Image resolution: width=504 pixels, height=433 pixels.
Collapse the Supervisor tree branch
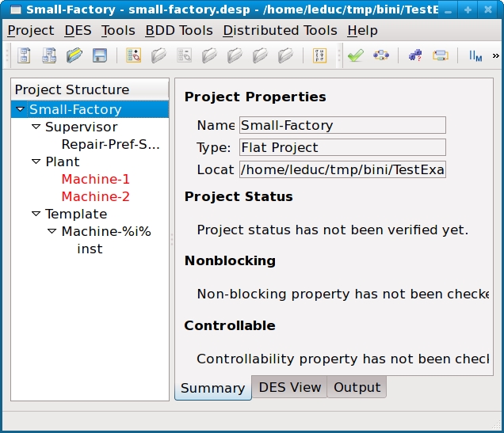(36, 127)
